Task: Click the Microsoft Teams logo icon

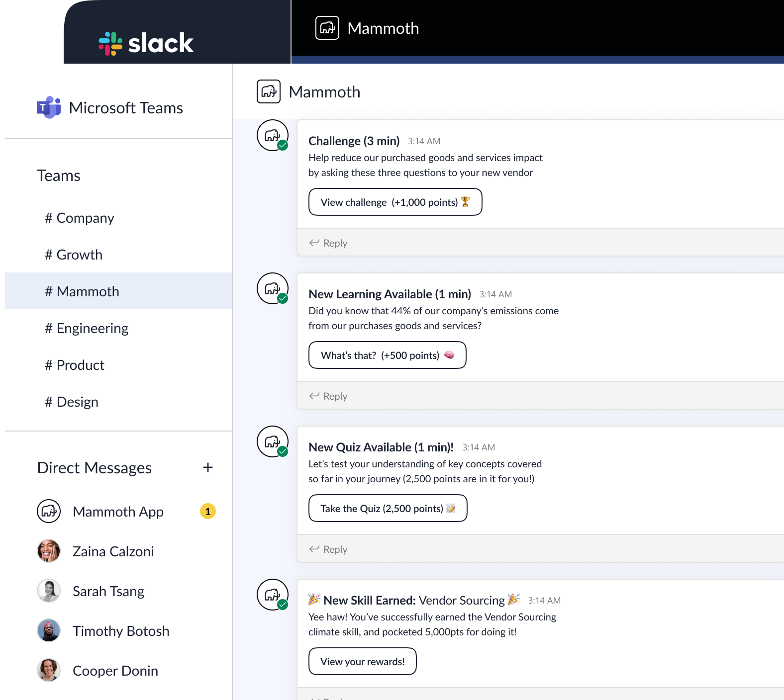Action: tap(49, 107)
